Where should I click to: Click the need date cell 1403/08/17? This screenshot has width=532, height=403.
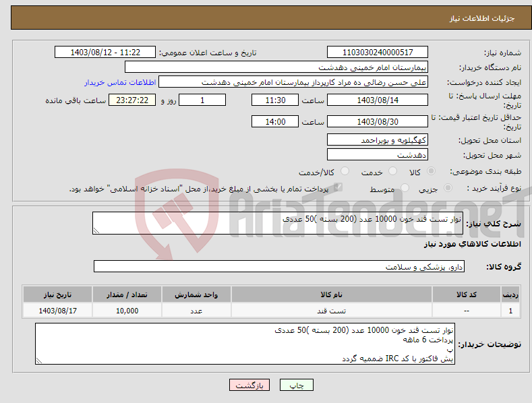[x=58, y=311]
